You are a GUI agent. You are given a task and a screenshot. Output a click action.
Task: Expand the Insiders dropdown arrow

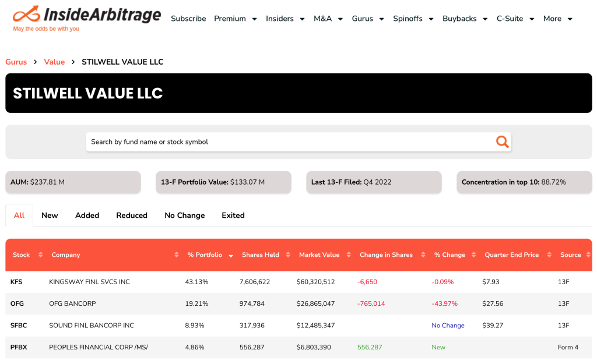(302, 19)
